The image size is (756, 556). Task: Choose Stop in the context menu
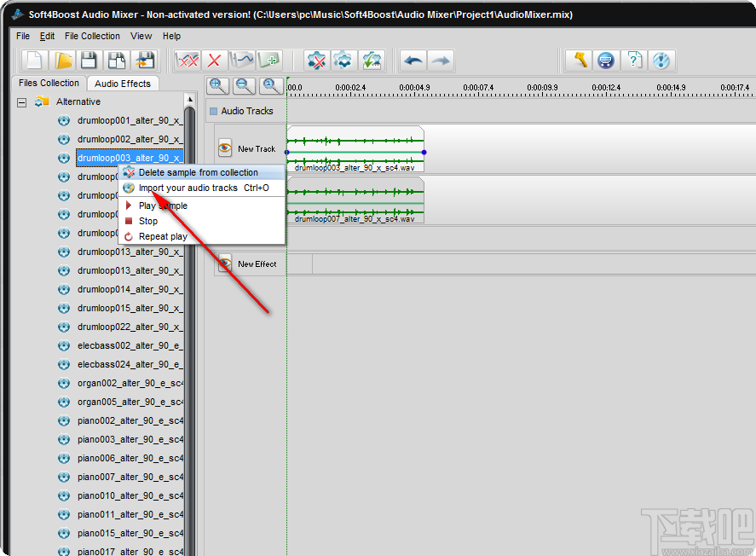(201, 221)
